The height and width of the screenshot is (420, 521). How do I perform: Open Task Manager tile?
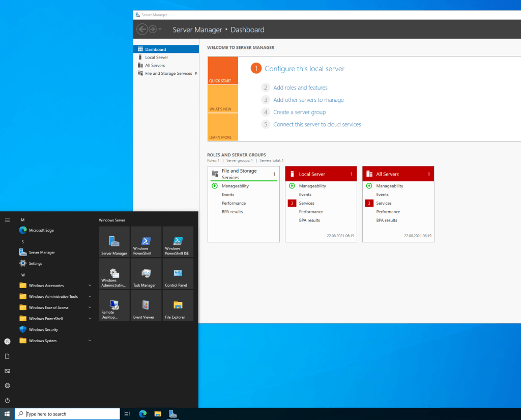[x=146, y=274]
